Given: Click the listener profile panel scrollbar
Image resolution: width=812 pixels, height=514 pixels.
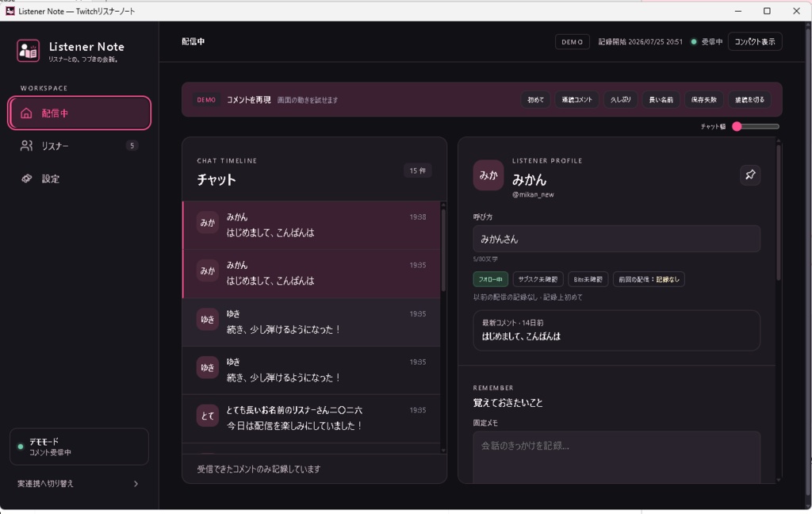Looking at the screenshot, I should pyautogui.click(x=778, y=212).
